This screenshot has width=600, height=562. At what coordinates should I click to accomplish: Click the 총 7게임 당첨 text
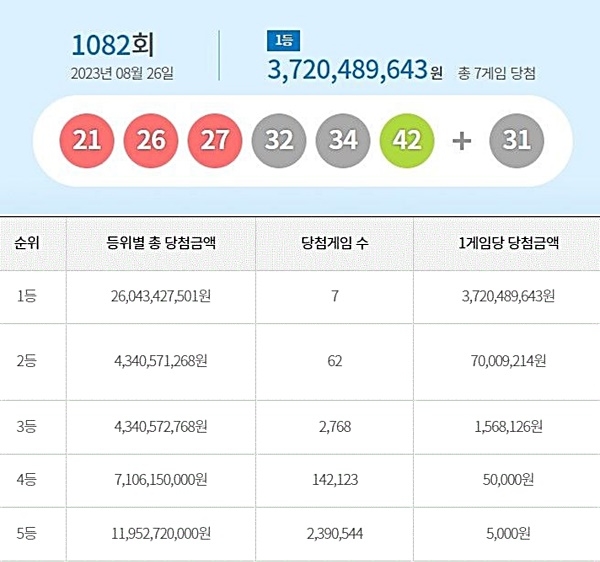click(x=497, y=73)
